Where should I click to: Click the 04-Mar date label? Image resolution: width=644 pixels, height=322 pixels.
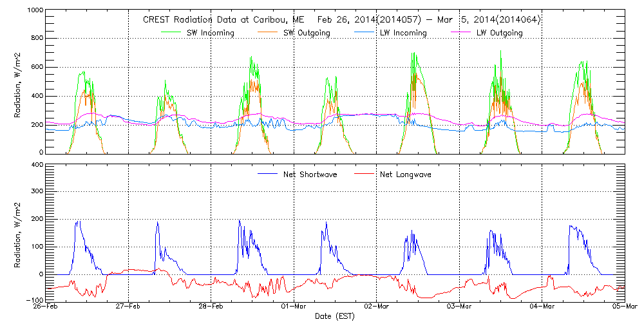pos(542,307)
